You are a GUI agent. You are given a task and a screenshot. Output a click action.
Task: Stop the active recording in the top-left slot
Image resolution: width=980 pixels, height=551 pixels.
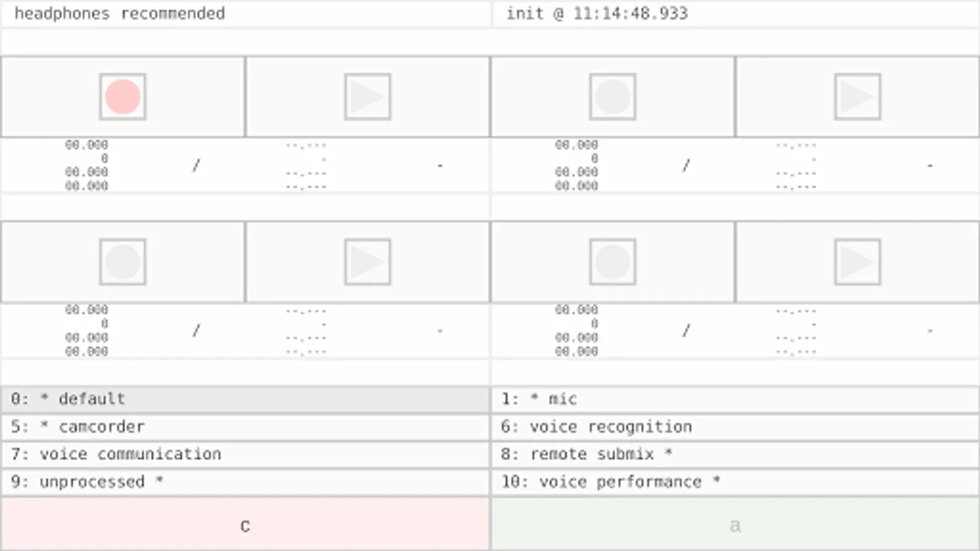coord(122,96)
